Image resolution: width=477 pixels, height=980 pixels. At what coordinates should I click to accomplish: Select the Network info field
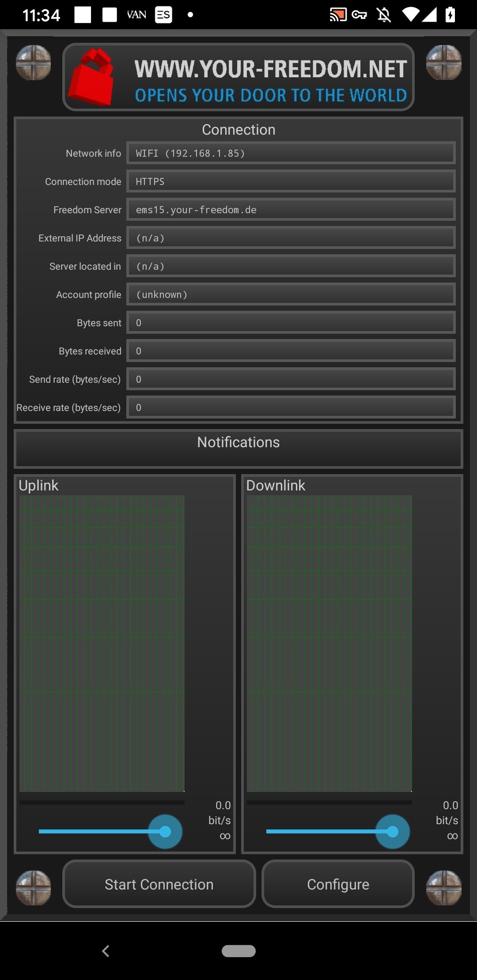pos(291,153)
